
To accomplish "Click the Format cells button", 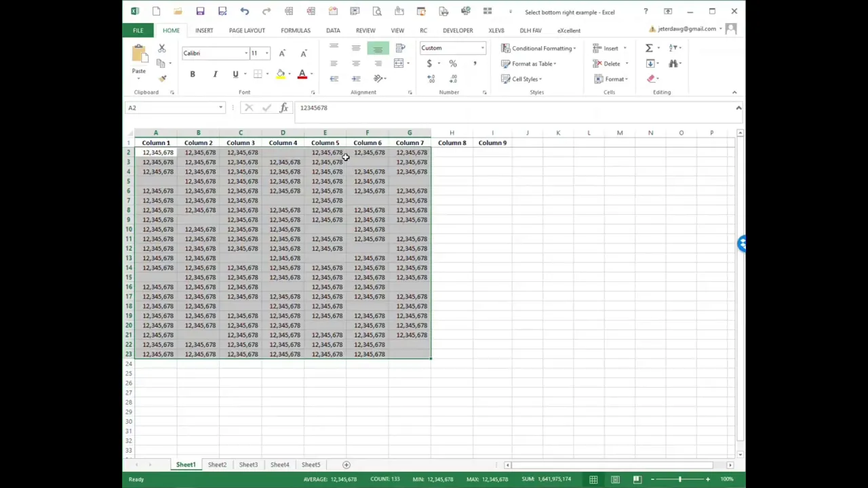I will pos(611,79).
